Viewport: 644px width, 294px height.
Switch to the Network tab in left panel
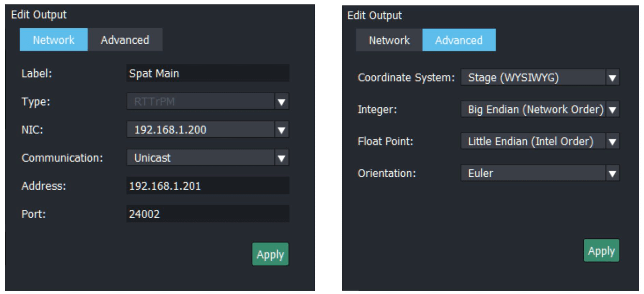[x=54, y=40]
